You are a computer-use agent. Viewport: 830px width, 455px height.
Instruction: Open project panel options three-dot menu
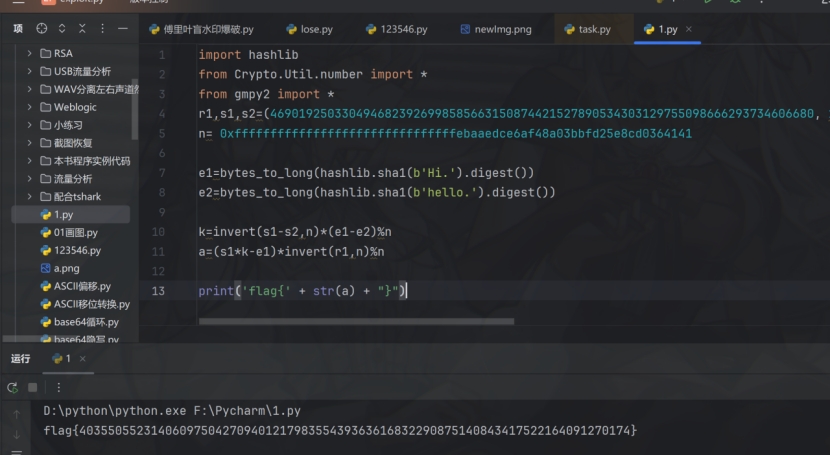(100, 29)
